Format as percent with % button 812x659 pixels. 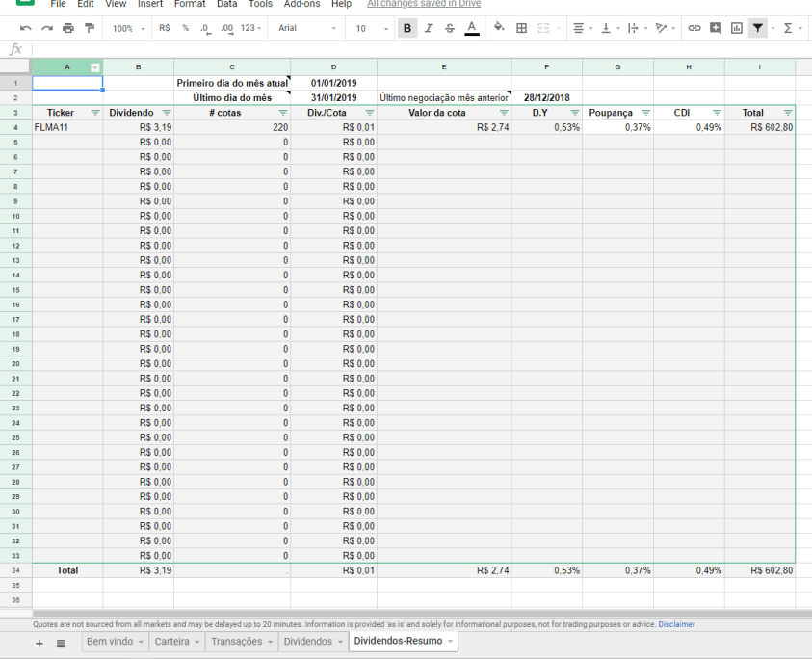coord(185,28)
